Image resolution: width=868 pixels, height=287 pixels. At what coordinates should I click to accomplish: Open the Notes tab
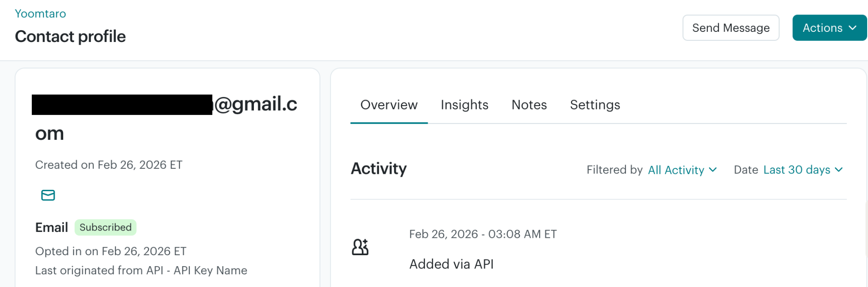click(x=529, y=105)
